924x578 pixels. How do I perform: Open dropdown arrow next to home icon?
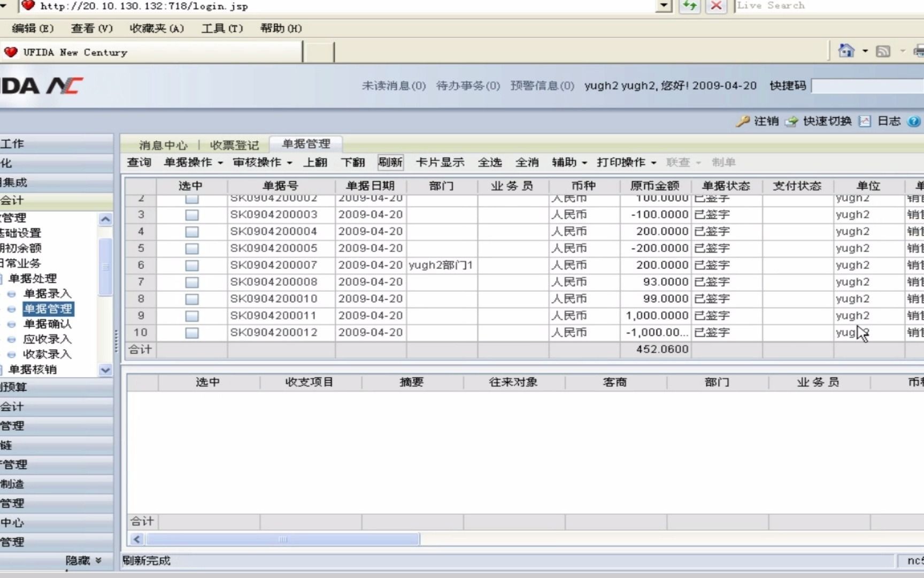865,51
